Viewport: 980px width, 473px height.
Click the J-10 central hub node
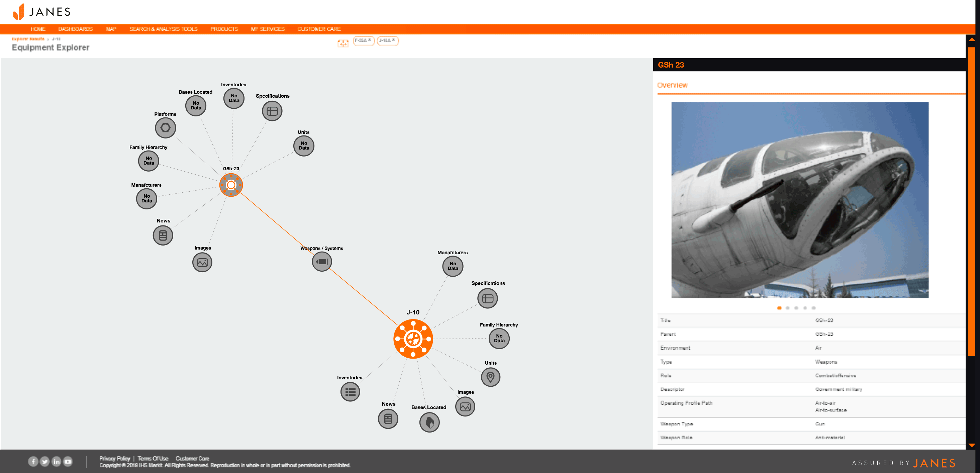point(413,339)
